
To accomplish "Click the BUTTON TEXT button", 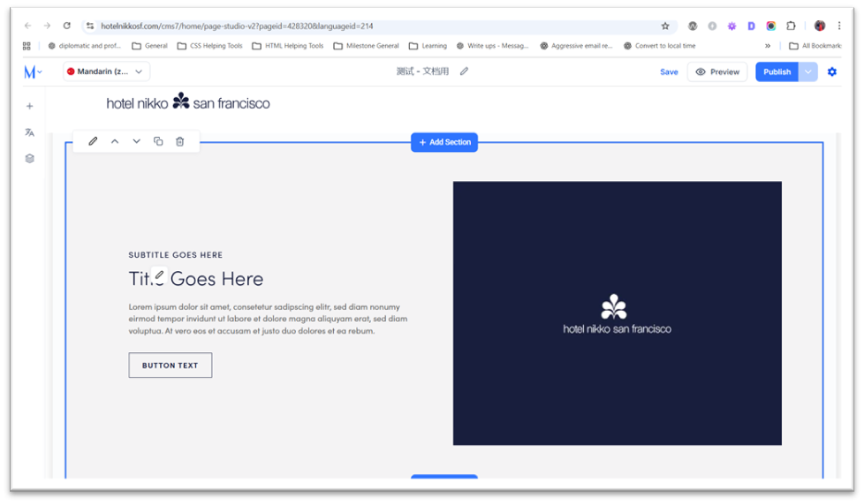I will (171, 365).
